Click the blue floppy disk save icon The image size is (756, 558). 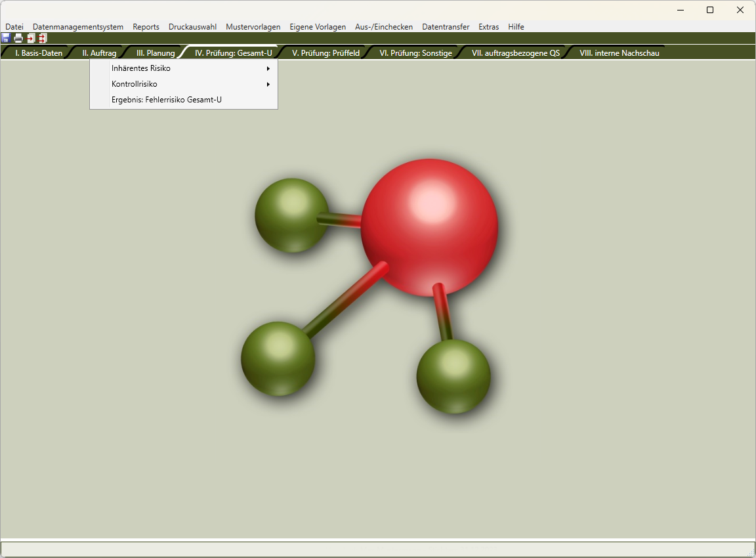tap(6, 38)
